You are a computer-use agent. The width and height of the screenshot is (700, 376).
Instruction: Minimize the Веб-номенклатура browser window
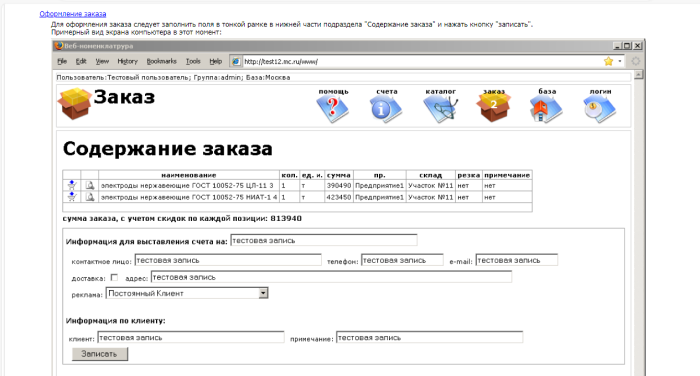617,46
